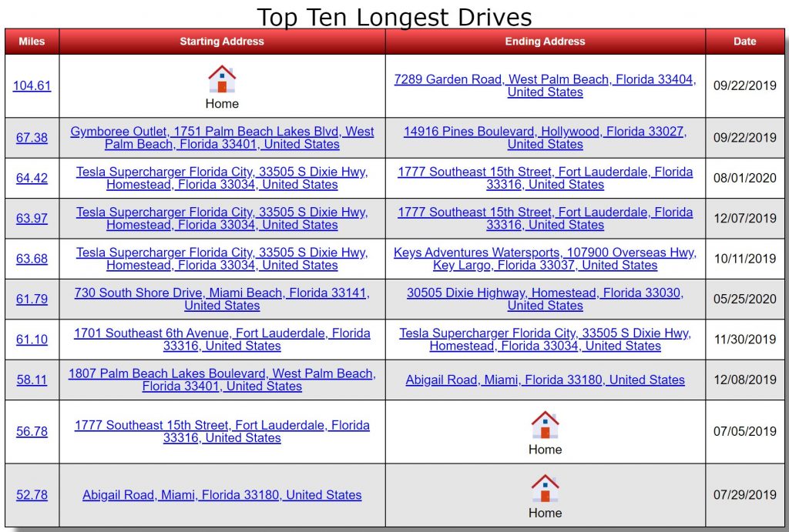
Task: Open the Tesla Supercharger start address dated 12/07/2019
Action: point(222,218)
